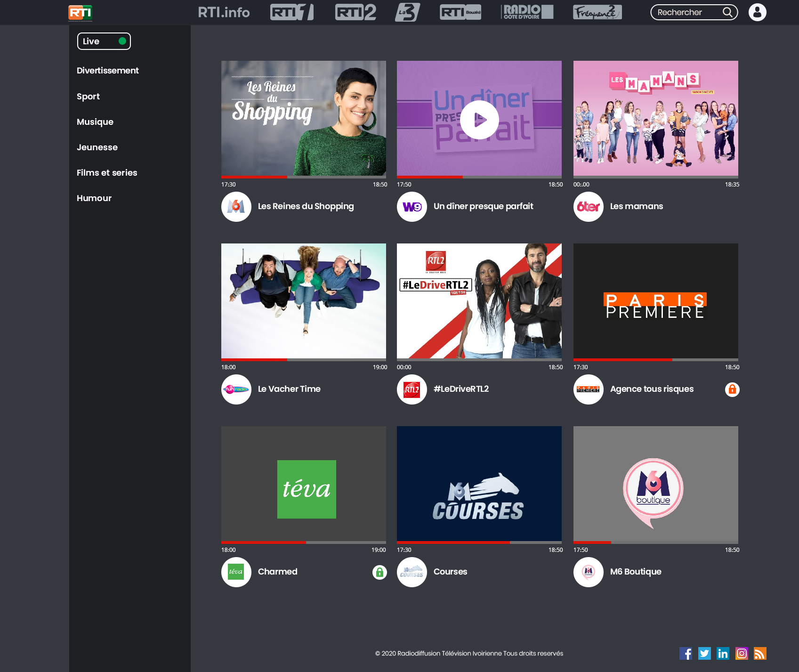
Task: Open the Paris Première thumbnail
Action: pos(656,301)
